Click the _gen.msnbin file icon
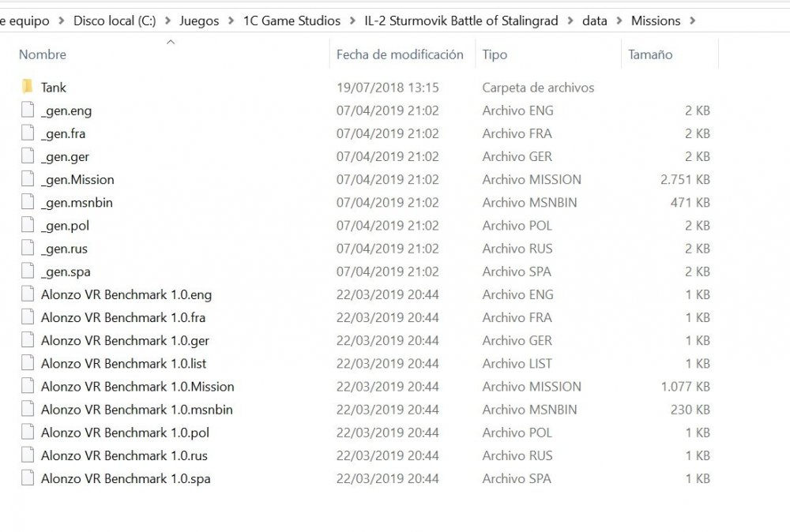The image size is (790, 532). [x=28, y=202]
